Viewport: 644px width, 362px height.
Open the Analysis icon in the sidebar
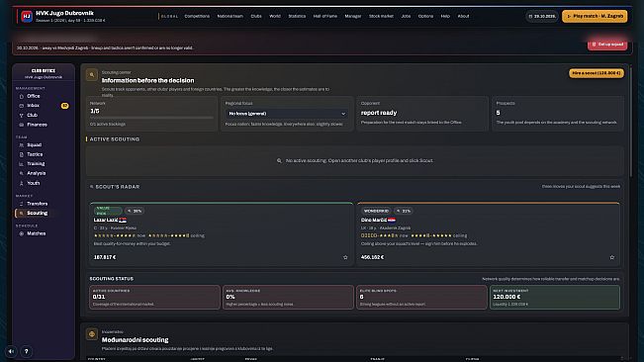pos(22,174)
